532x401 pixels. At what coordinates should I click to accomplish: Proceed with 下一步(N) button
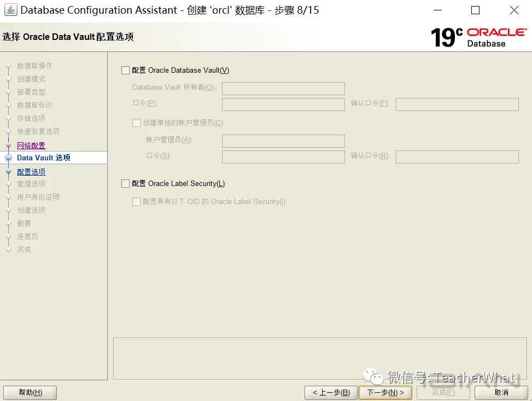click(x=385, y=392)
